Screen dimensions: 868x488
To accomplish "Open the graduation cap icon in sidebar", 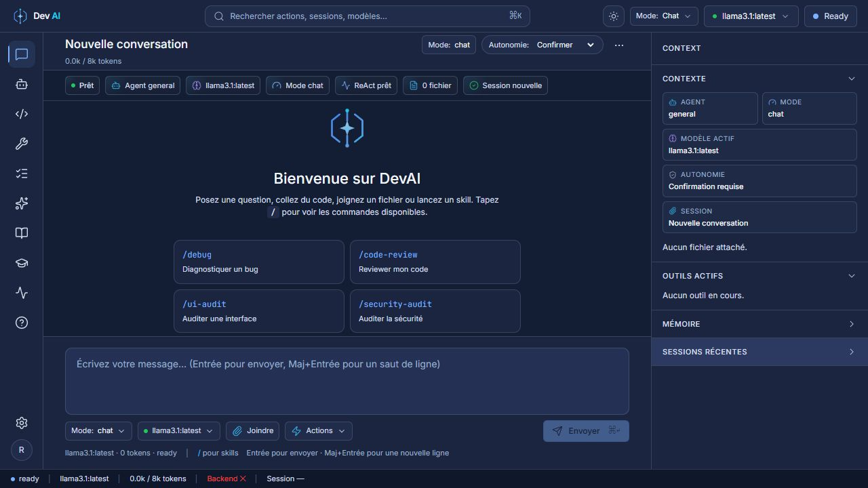I will point(22,263).
